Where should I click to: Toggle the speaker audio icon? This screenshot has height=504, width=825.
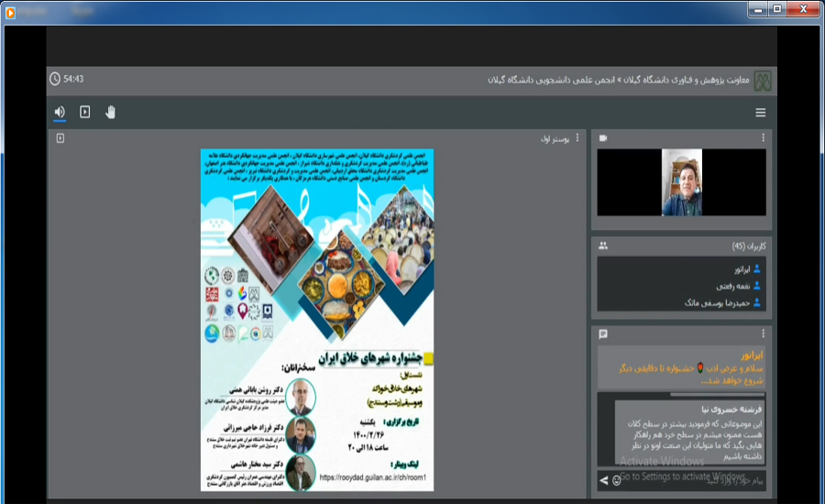(x=60, y=112)
